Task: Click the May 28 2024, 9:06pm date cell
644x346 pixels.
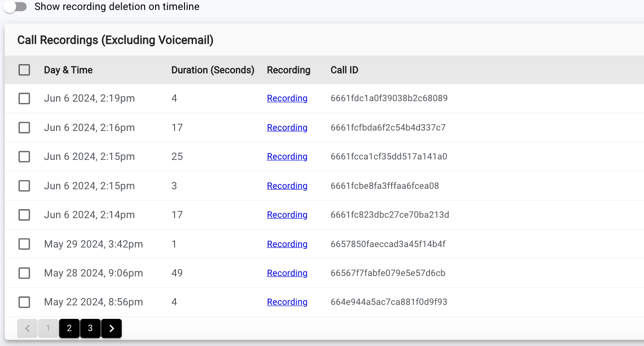Action: click(x=94, y=273)
